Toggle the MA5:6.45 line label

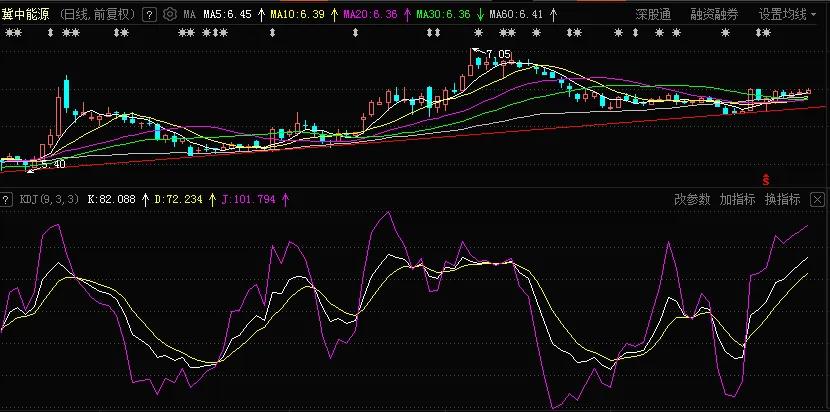coord(226,15)
